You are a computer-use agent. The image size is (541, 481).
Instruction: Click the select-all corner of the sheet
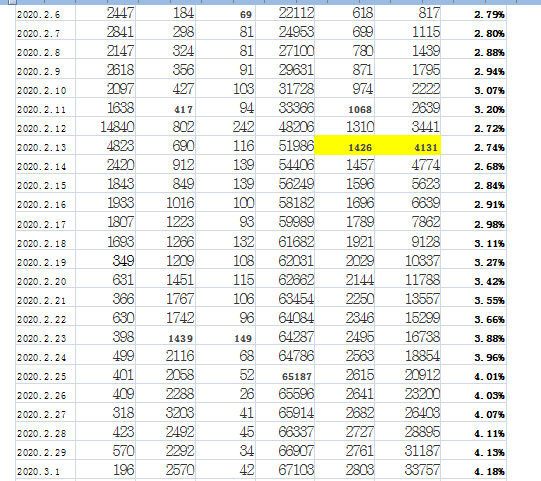point(11,2)
